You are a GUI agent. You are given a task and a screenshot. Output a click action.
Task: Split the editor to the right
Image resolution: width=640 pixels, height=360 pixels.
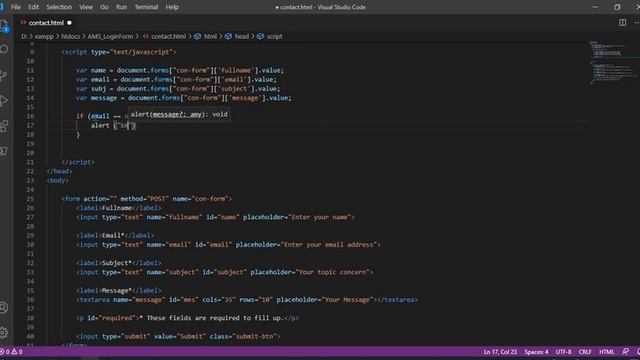622,23
